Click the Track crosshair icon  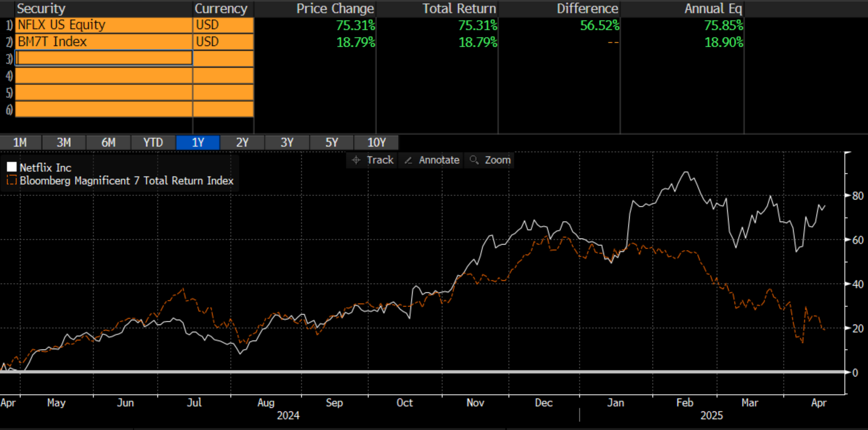pyautogui.click(x=356, y=160)
